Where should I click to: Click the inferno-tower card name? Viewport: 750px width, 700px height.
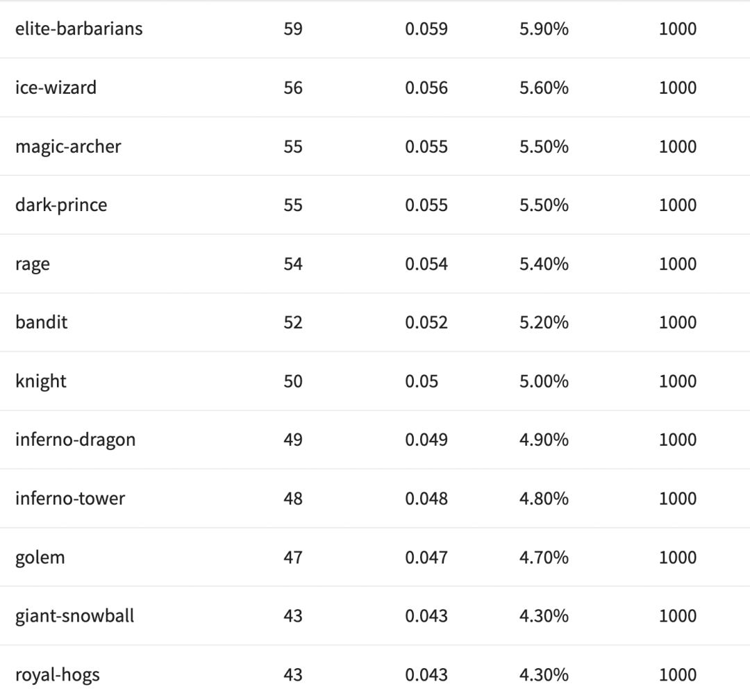[70, 499]
